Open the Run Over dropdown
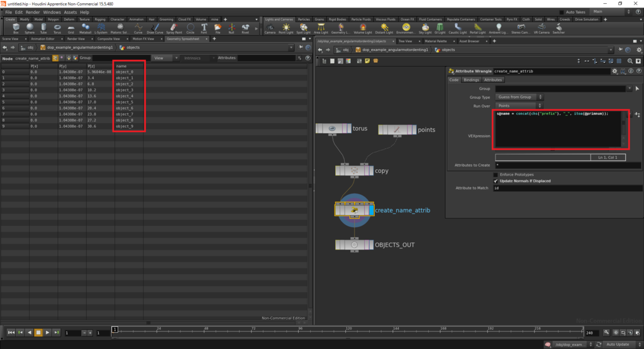 [x=519, y=106]
